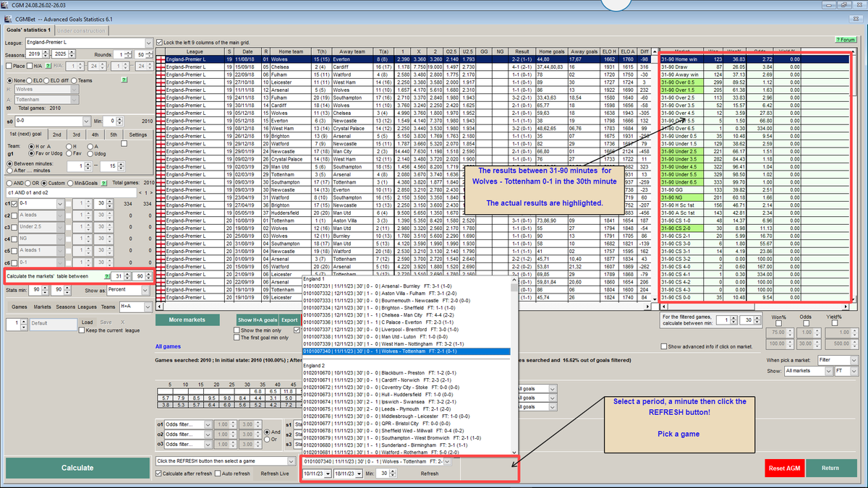Open Show as Percent dropdown
Viewport: 868px width, 488px height.
[x=145, y=290]
